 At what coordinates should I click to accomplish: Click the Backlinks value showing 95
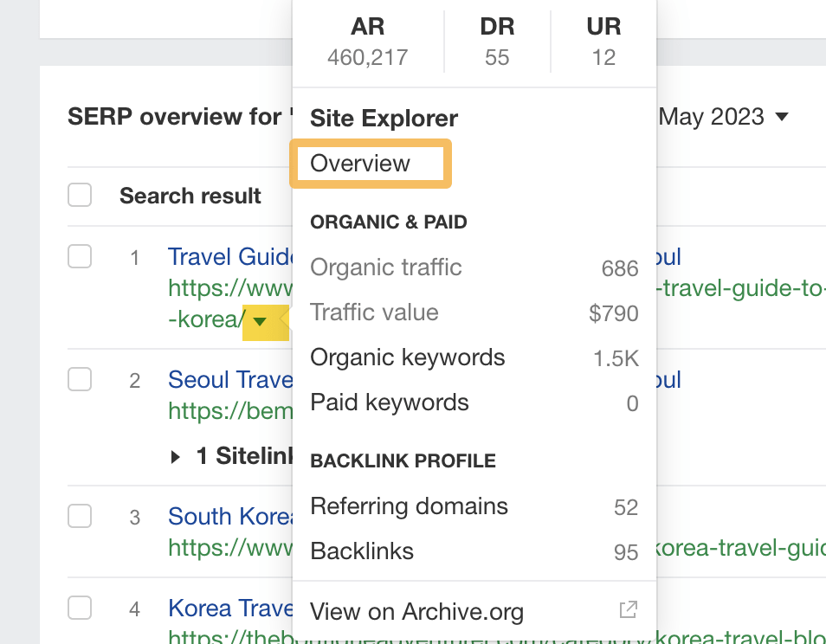pyautogui.click(x=625, y=551)
